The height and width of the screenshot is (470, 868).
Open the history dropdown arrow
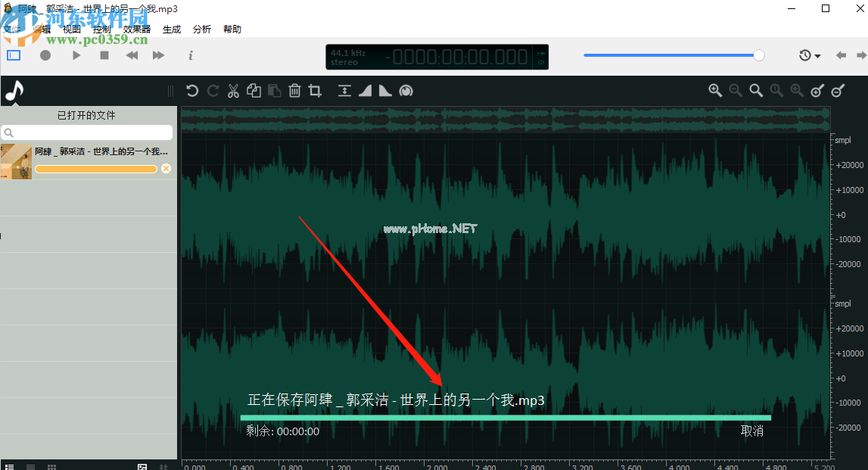(x=818, y=56)
